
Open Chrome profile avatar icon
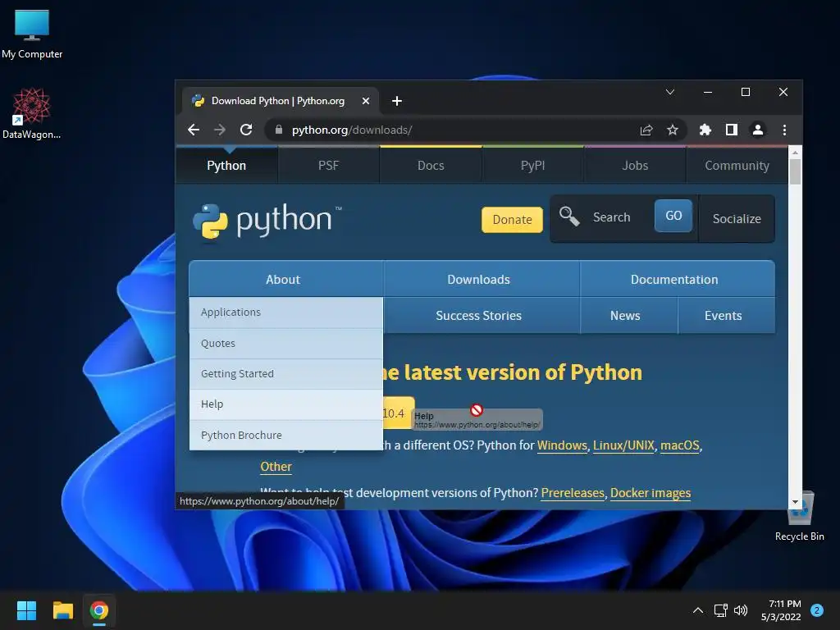tap(757, 130)
